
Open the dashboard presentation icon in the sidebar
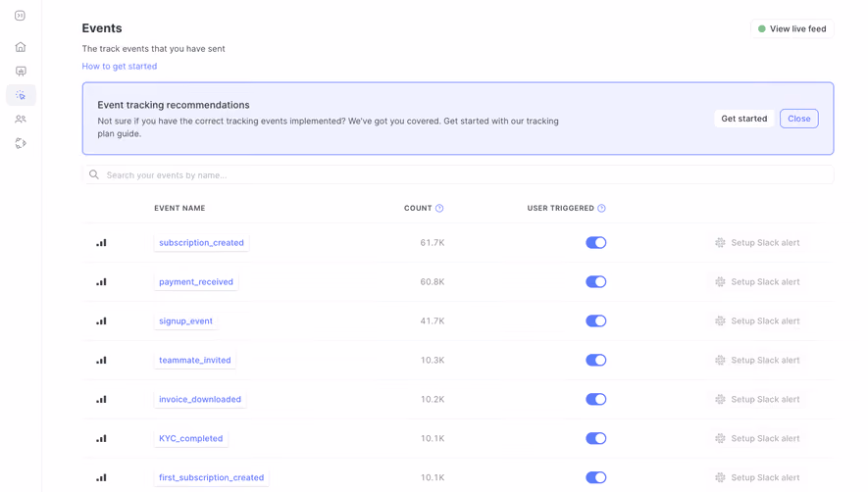(x=21, y=71)
